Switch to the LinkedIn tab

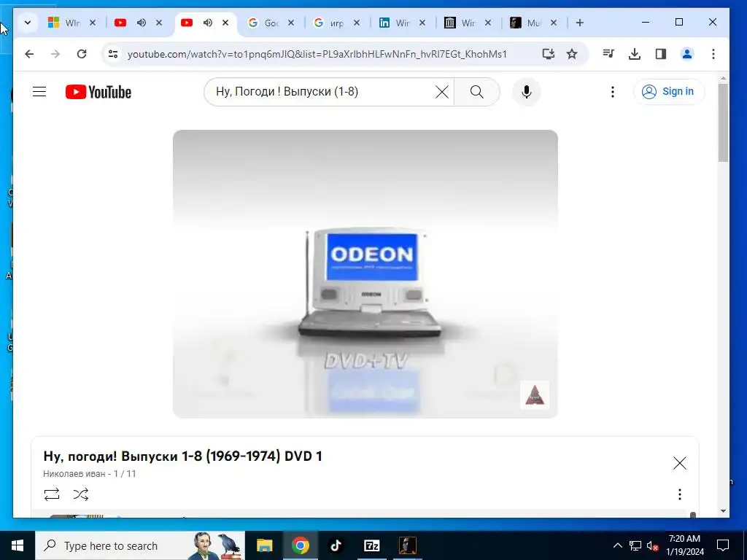[x=395, y=23]
